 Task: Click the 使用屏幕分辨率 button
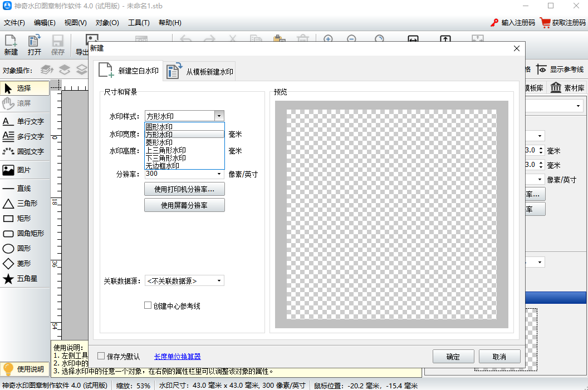[x=184, y=205]
